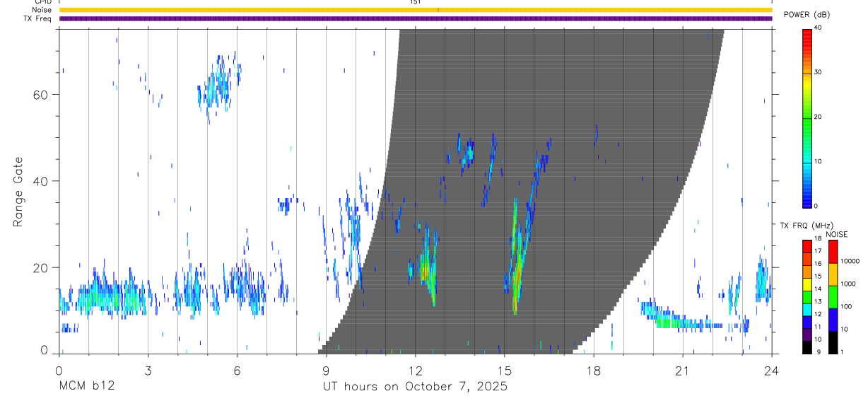Click the 1000 label on NOISE scale
The height and width of the screenshot is (401, 868).
pyautogui.click(x=848, y=284)
